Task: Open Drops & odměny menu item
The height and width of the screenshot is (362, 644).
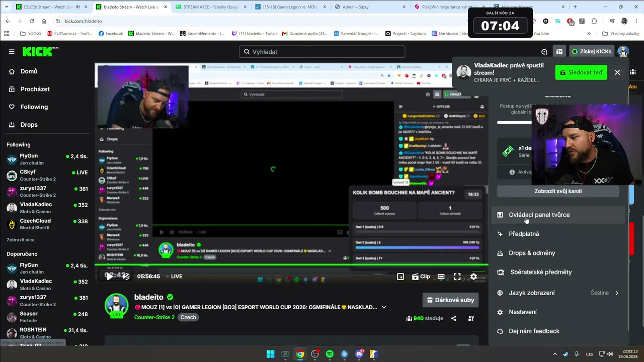Action: tap(558, 253)
